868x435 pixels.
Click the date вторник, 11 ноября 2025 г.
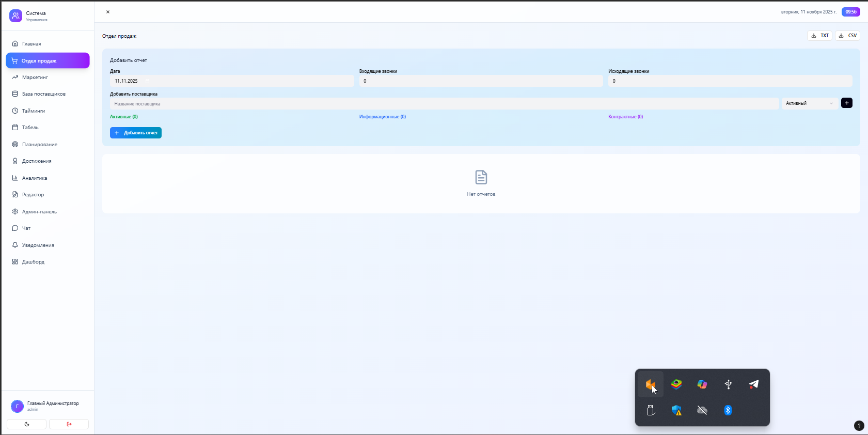(809, 12)
